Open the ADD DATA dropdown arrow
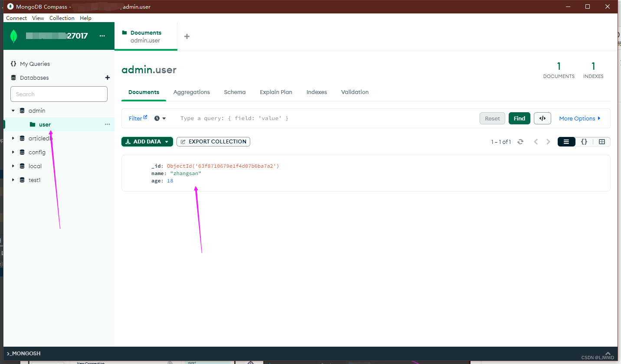 pyautogui.click(x=167, y=142)
